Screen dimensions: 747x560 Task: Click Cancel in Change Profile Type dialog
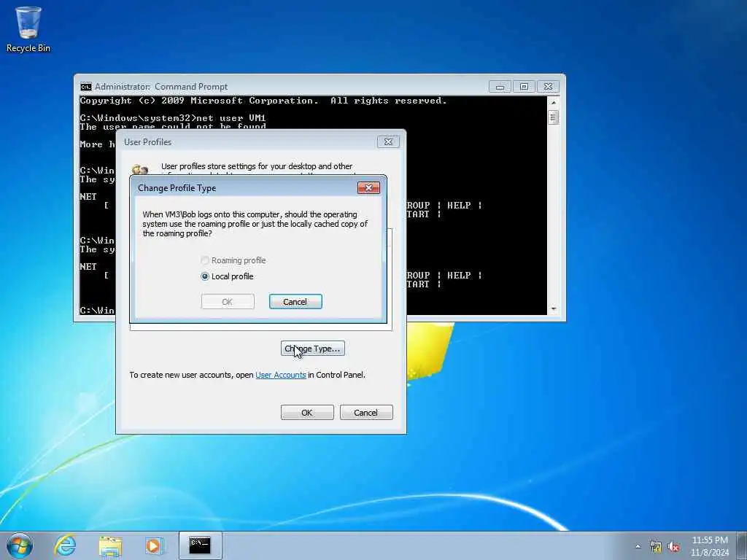[295, 301]
